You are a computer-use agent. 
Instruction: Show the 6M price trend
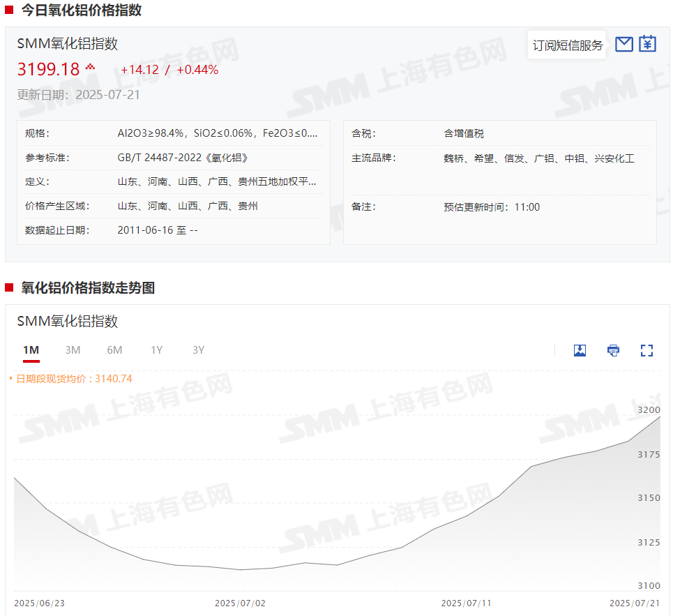(114, 350)
